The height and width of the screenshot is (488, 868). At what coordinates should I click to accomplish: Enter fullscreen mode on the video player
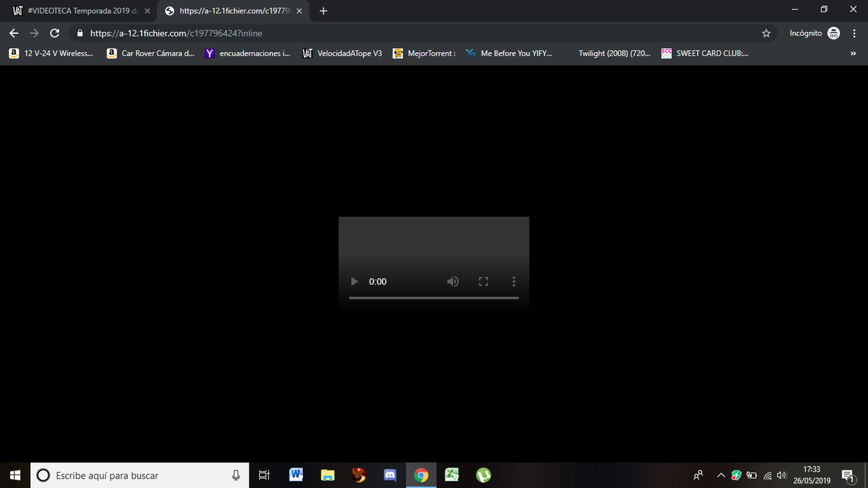coord(483,281)
